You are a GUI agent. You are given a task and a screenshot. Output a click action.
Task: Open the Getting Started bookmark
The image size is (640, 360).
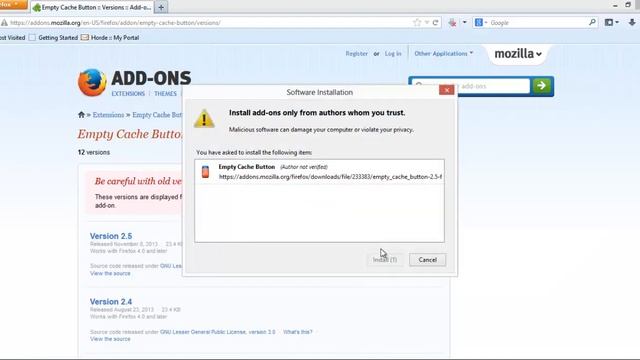tap(53, 38)
